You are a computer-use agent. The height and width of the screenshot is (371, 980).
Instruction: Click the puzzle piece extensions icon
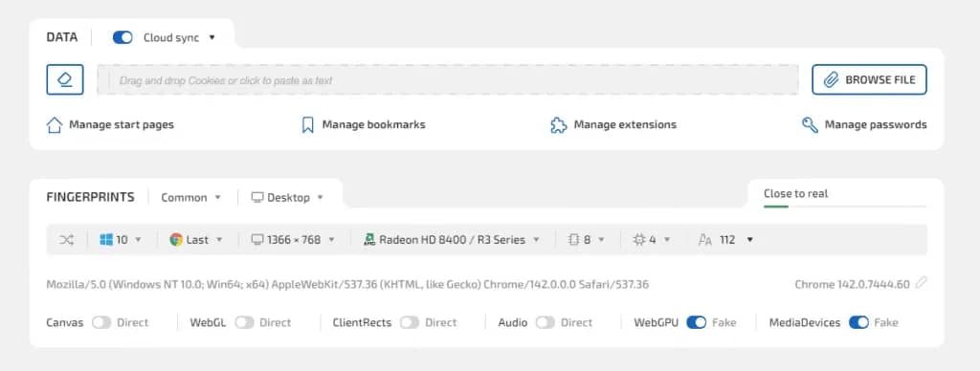558,125
